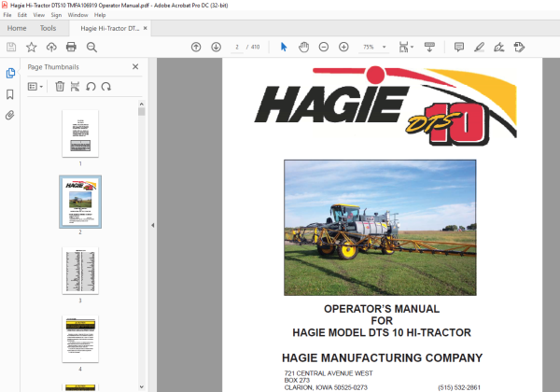Select page 1 thumbnail
Image resolution: width=560 pixels, height=392 pixels.
[80, 133]
